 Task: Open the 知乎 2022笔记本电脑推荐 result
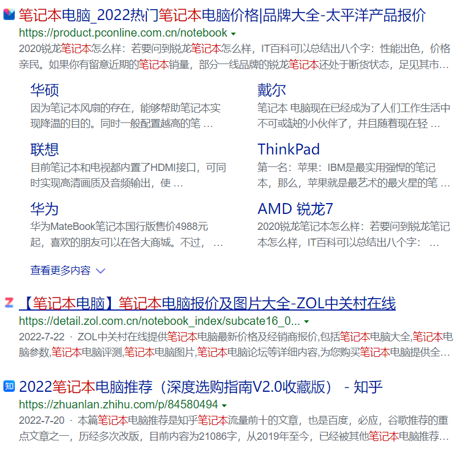(x=200, y=387)
